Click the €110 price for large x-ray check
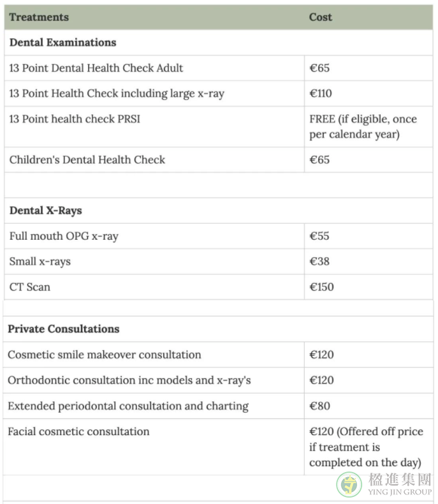This screenshot has height=504, width=438. tap(321, 93)
